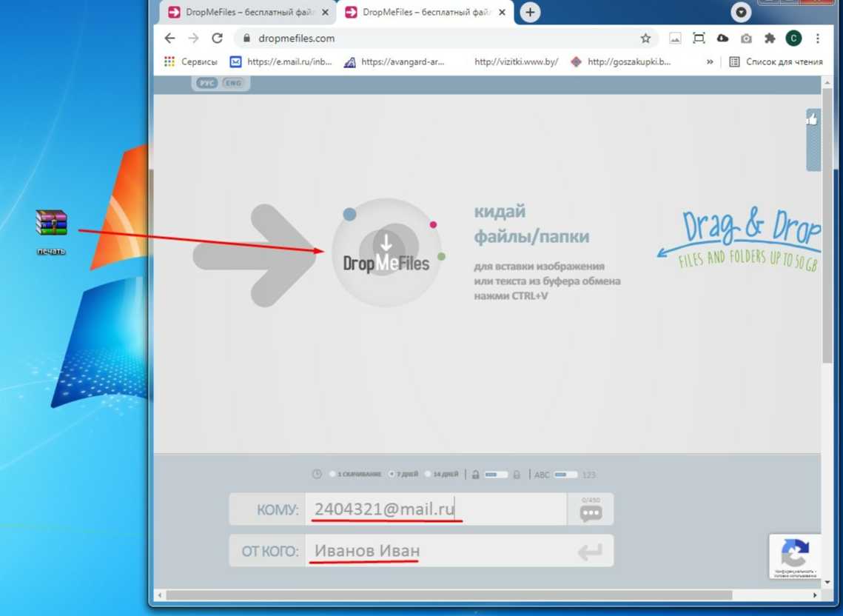This screenshot has height=616, width=843.
Task: Toggle the ABC / 123 link slider
Action: click(x=565, y=475)
